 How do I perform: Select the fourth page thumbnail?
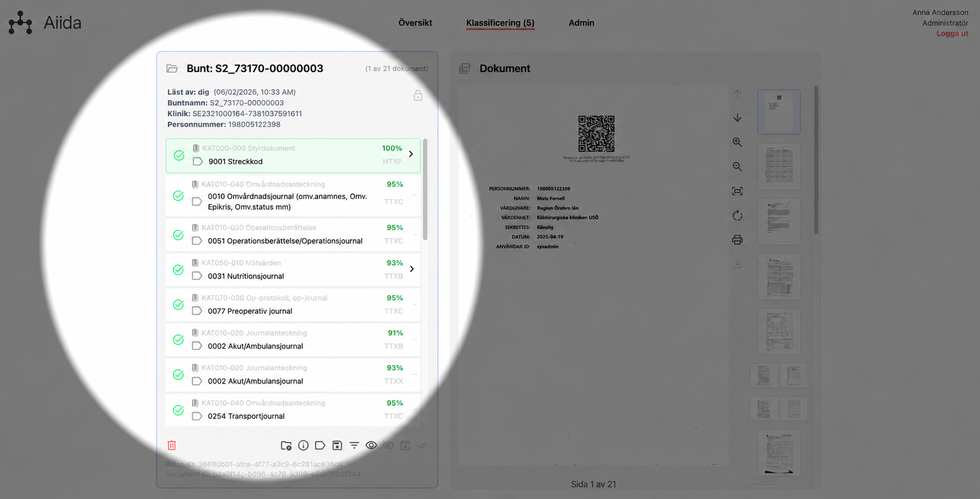(779, 277)
